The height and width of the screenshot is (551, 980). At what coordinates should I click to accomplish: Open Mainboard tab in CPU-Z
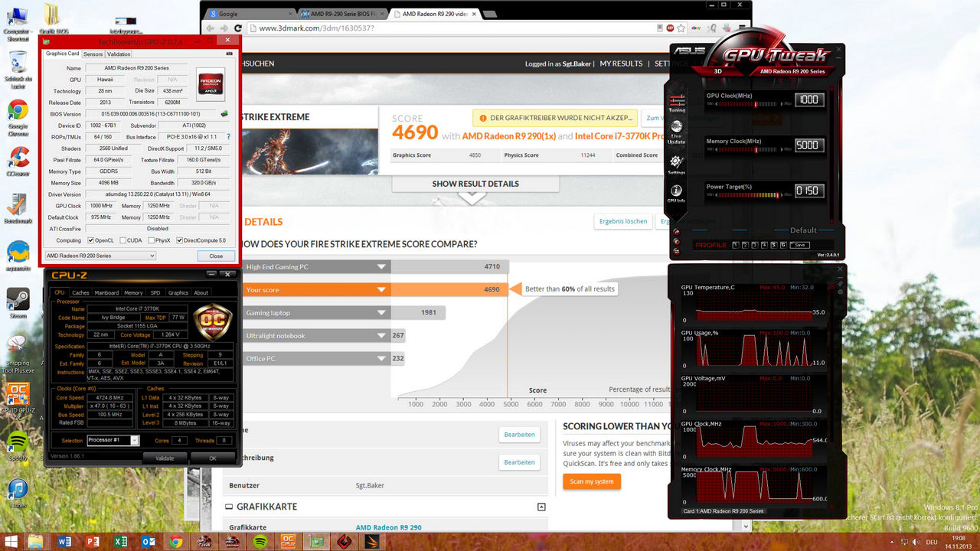pyautogui.click(x=106, y=292)
